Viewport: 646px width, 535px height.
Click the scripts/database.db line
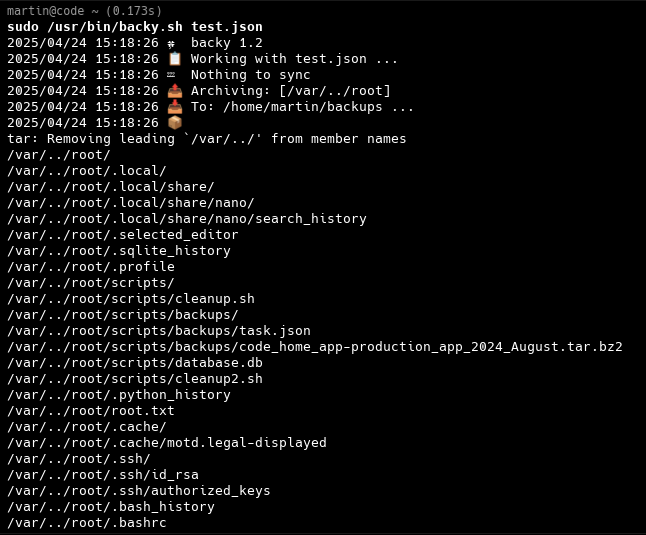point(135,362)
